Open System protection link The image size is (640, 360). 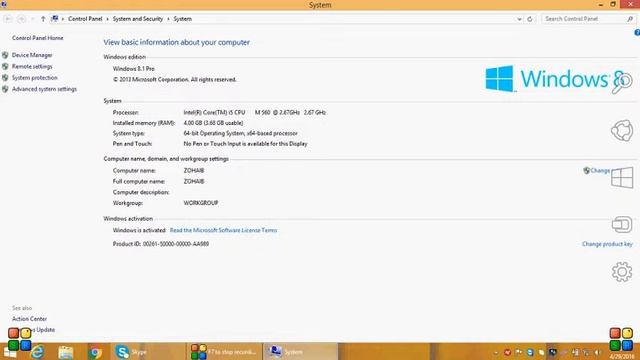click(35, 78)
